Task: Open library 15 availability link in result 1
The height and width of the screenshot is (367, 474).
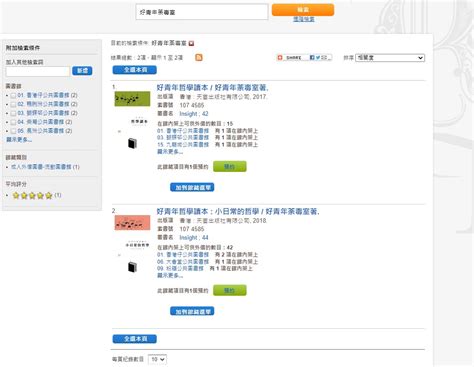Action: pyautogui.click(x=183, y=145)
